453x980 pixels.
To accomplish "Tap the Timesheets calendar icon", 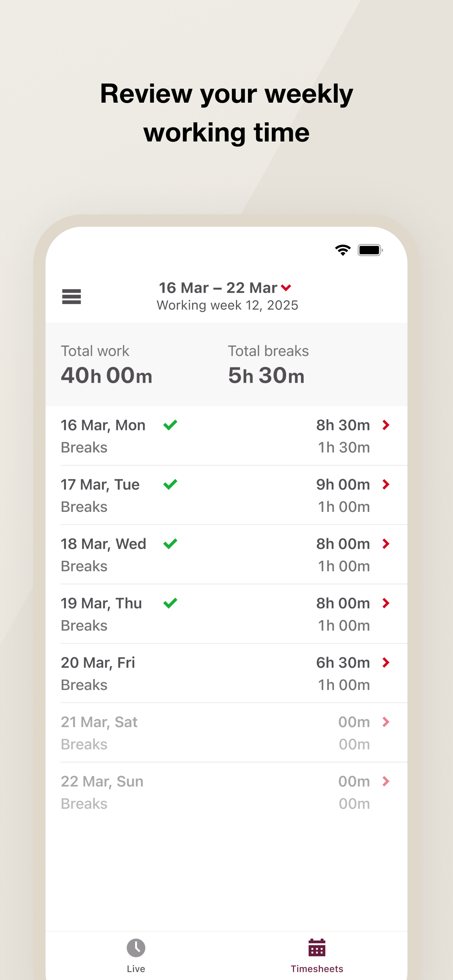I will pyautogui.click(x=317, y=947).
